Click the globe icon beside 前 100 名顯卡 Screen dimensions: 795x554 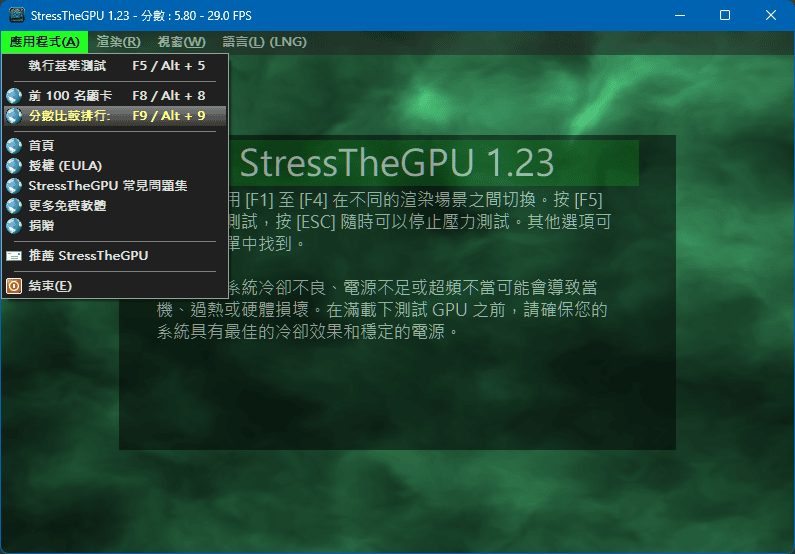[13, 96]
